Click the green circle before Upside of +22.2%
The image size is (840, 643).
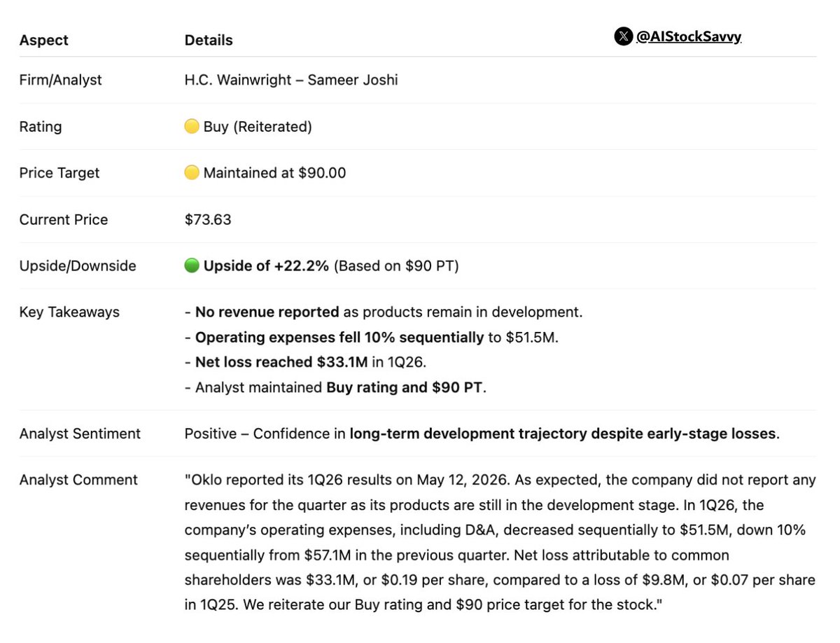pyautogui.click(x=192, y=266)
